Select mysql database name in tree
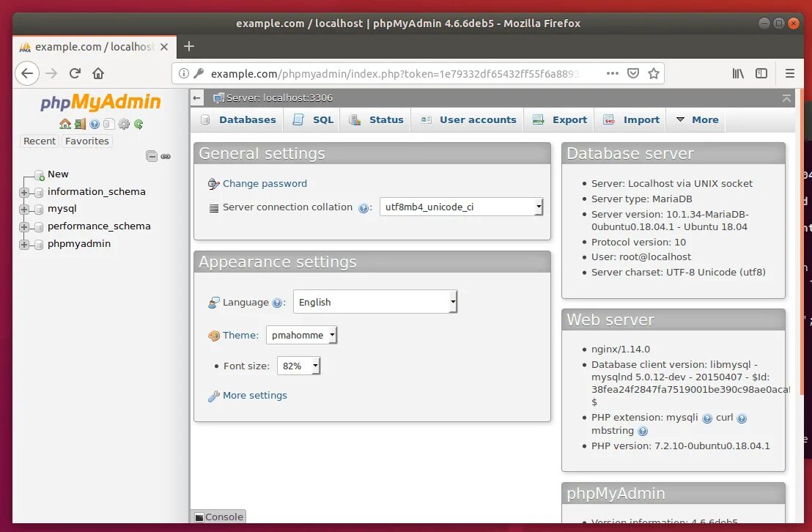This screenshot has height=532, width=812. 62,209
